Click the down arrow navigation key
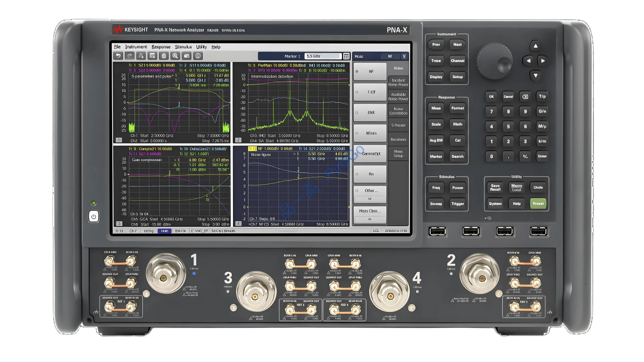 [536, 75]
